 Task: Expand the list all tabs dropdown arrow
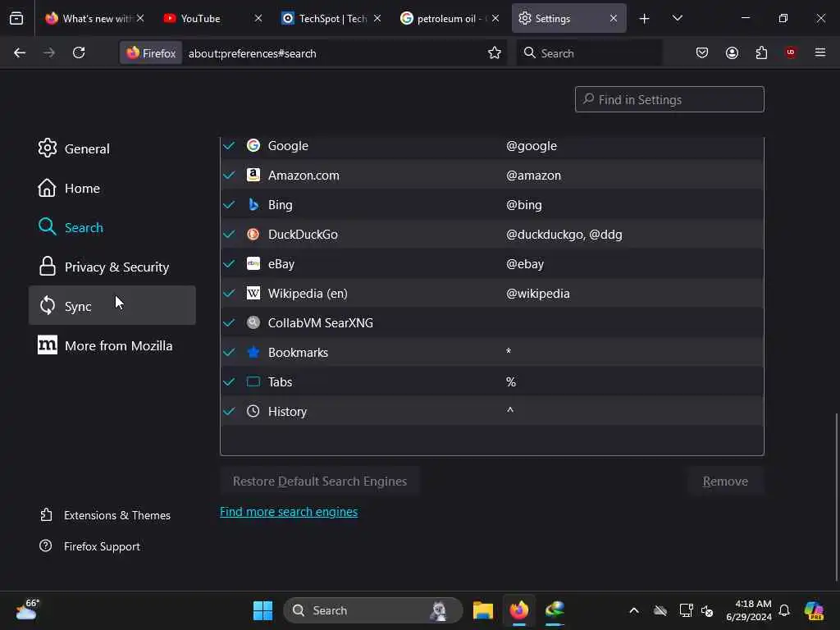point(677,18)
